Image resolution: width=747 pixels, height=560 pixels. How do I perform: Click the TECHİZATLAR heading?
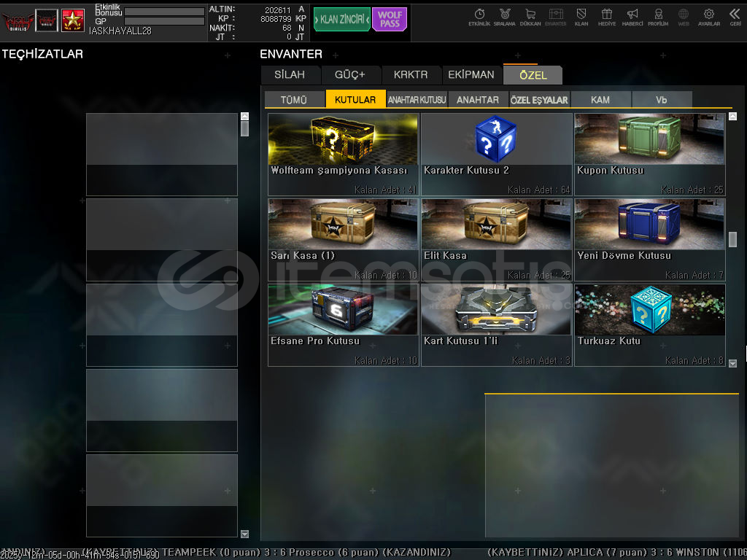click(42, 54)
